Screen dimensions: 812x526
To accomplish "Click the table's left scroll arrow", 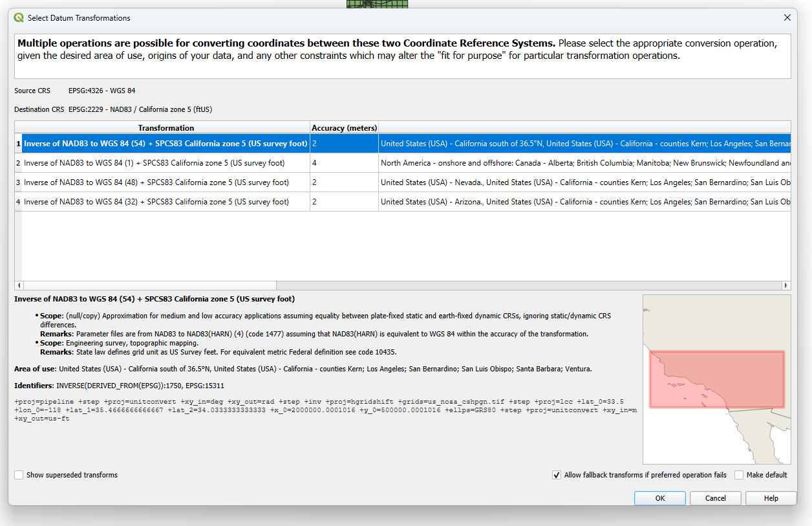I will coord(19,285).
